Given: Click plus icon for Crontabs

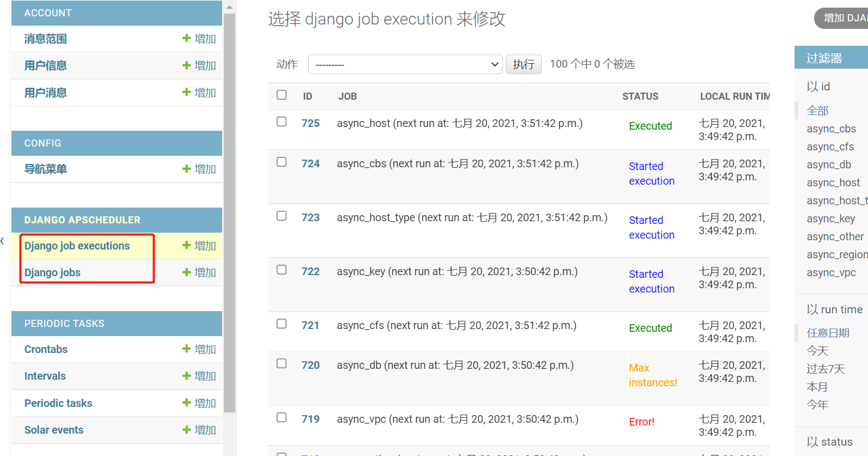Looking at the screenshot, I should click(x=187, y=349).
